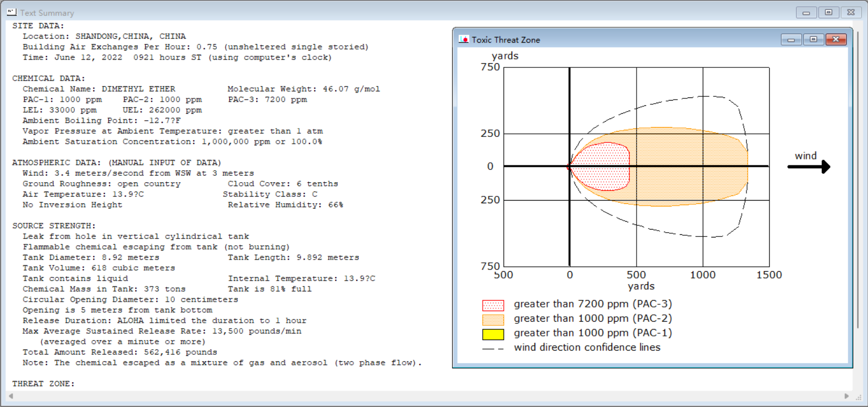Click the 'wind' direction label

805,156
